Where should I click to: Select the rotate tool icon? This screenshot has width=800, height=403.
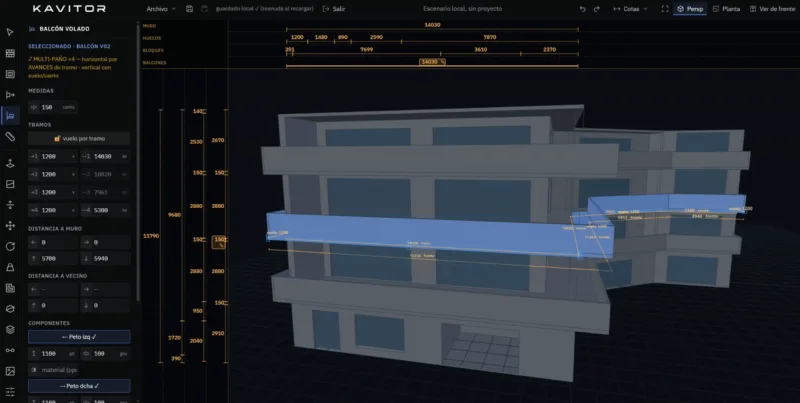10,246
